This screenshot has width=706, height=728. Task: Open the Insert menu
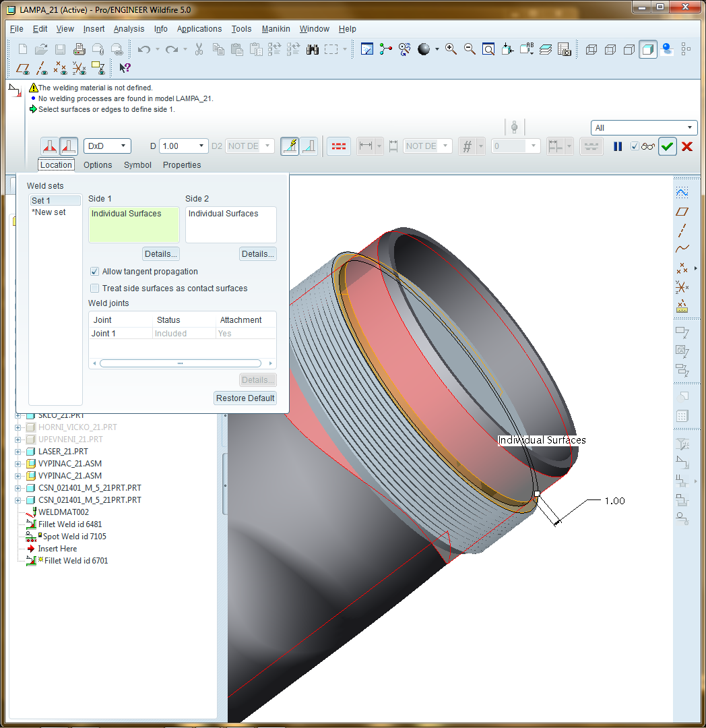pyautogui.click(x=94, y=29)
